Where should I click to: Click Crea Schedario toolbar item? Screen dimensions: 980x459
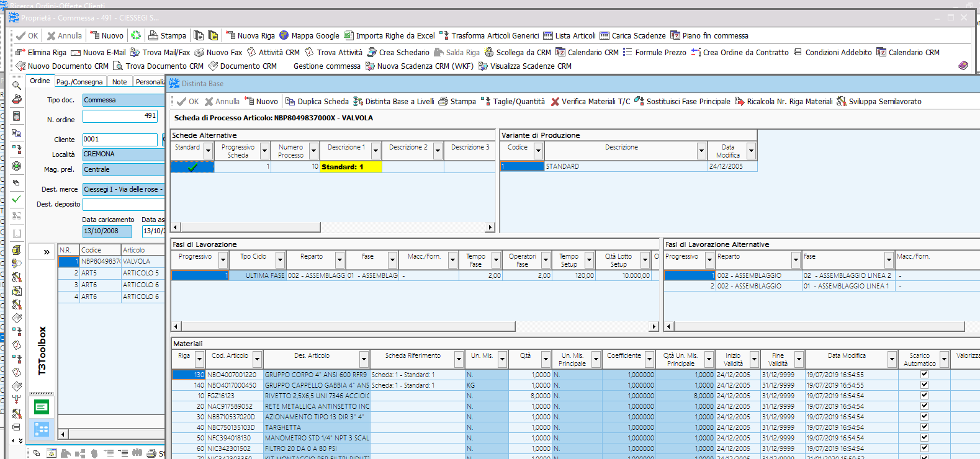click(x=398, y=52)
